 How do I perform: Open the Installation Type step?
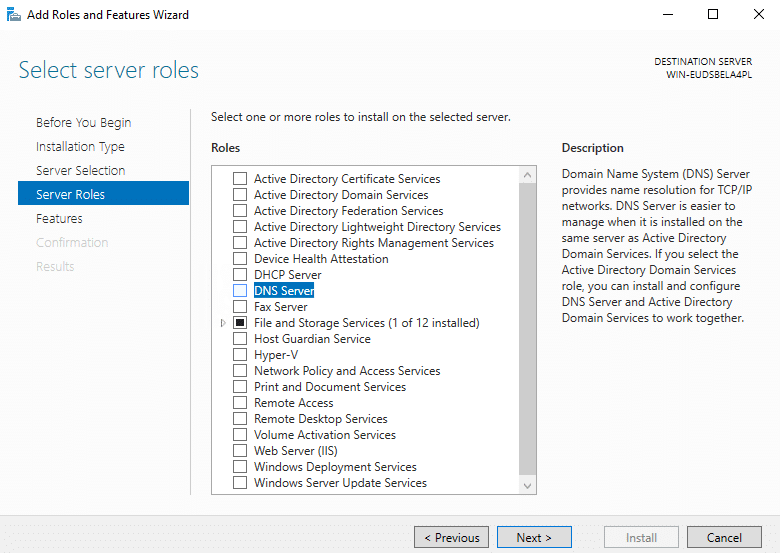coord(80,147)
